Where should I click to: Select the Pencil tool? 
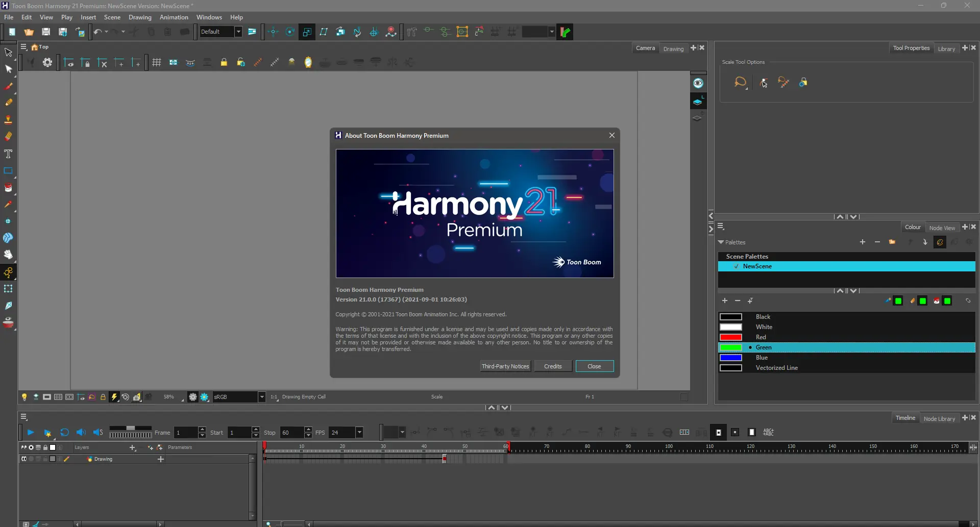tap(8, 103)
